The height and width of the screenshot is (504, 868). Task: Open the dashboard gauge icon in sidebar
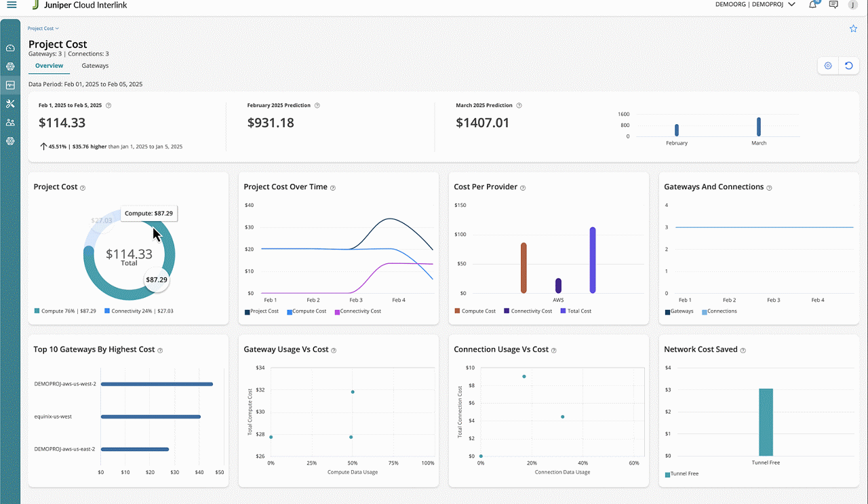(9, 47)
